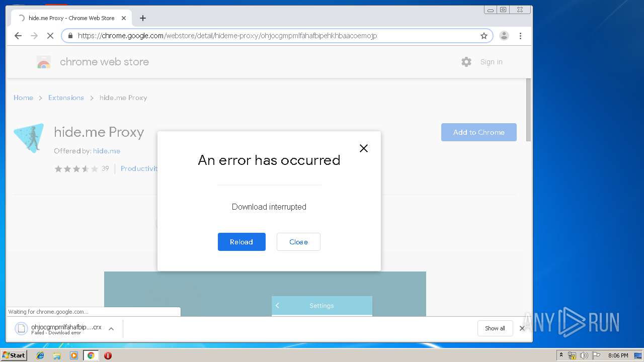The width and height of the screenshot is (644, 362).
Task: Click the 8:06 PM system clock
Action: (x=618, y=355)
